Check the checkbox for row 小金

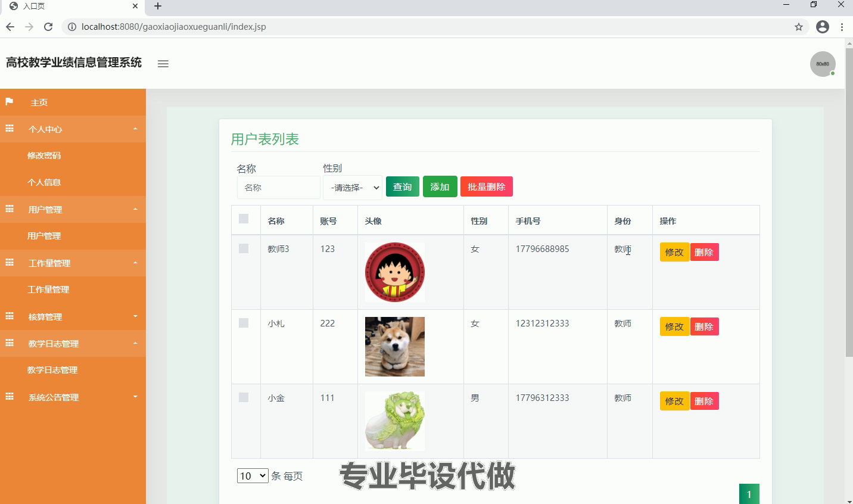coord(244,397)
